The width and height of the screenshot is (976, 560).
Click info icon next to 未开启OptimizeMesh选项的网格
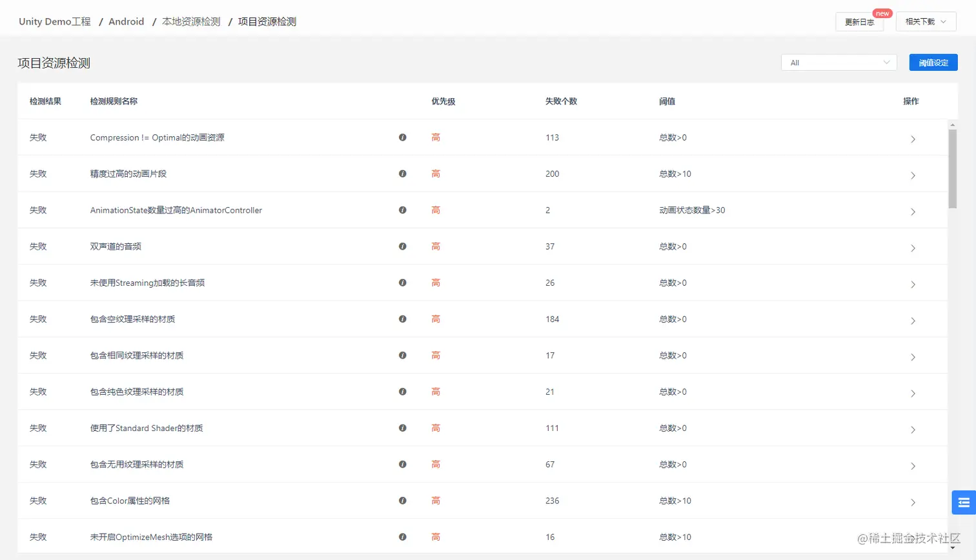(x=402, y=536)
